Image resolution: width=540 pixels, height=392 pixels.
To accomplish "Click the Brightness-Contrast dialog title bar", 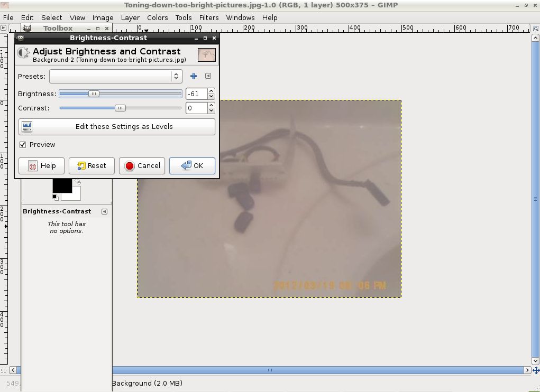I will click(x=117, y=38).
